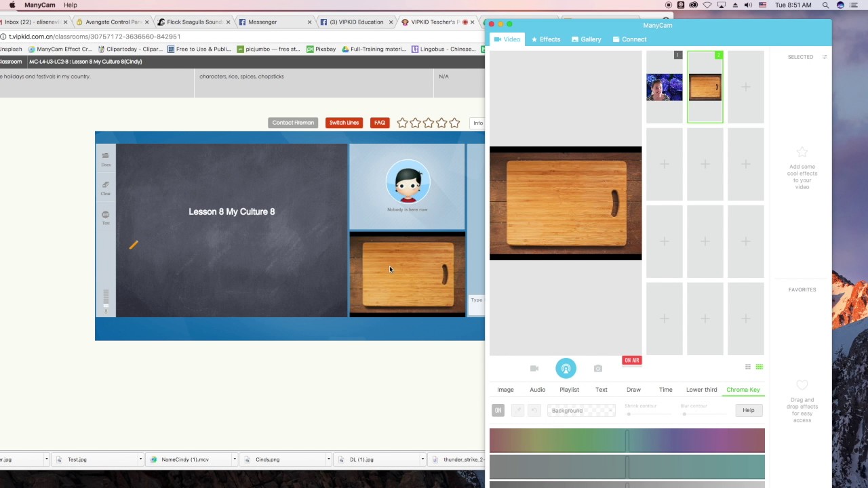Viewport: 868px width, 488px height.
Task: Open the Pixabay bookmark
Action: click(x=321, y=49)
